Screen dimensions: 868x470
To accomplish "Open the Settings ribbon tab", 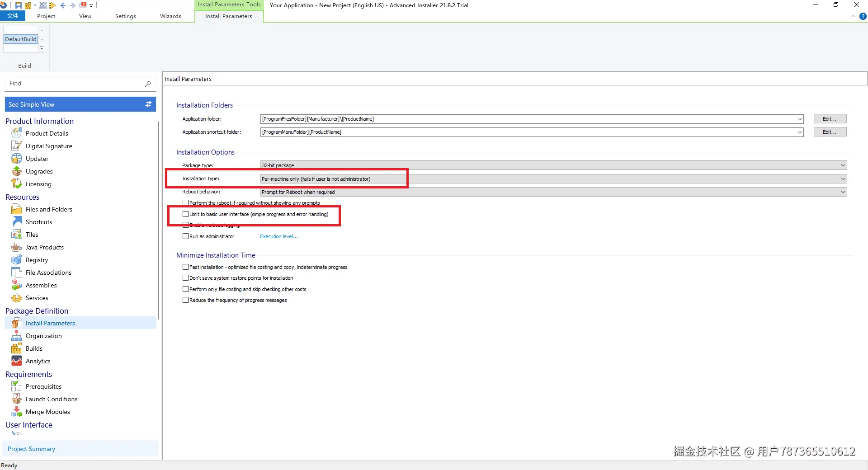I will coord(125,16).
